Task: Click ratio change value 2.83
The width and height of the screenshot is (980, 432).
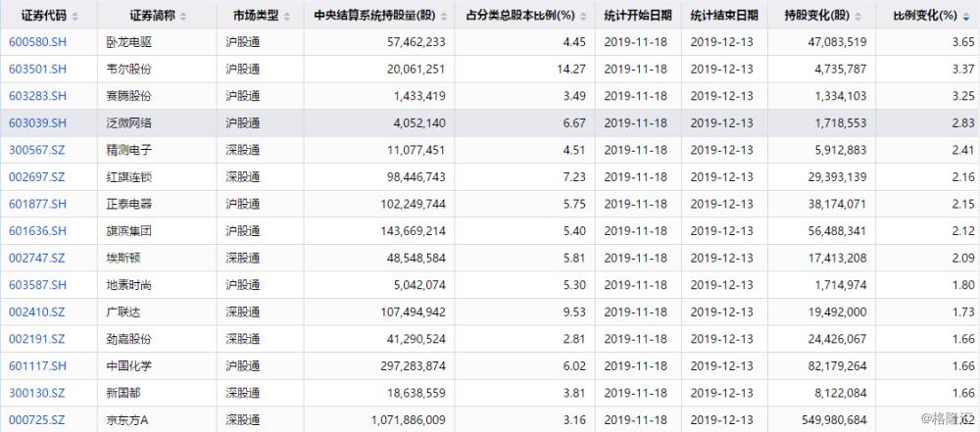Action: click(963, 123)
